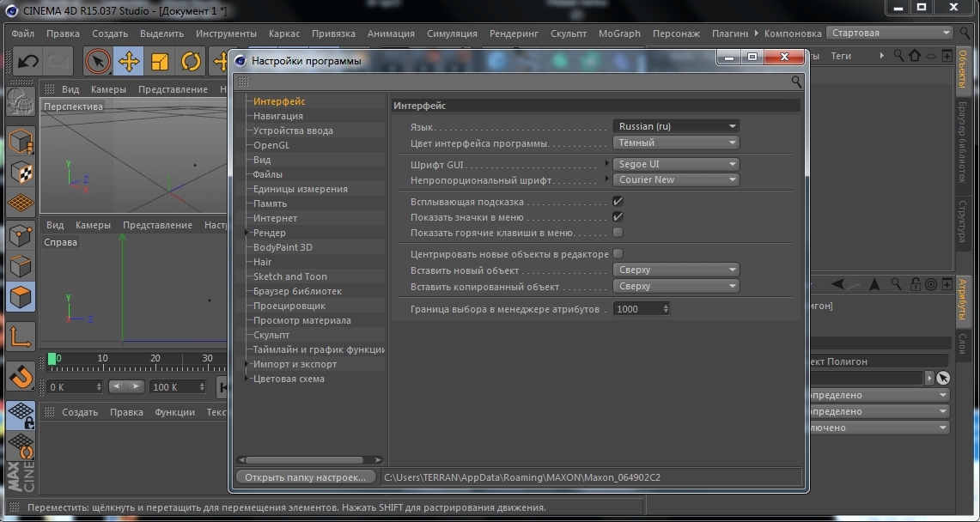Click the magnifier next to layout dropdown
This screenshot has width=980, height=522.
point(965,33)
